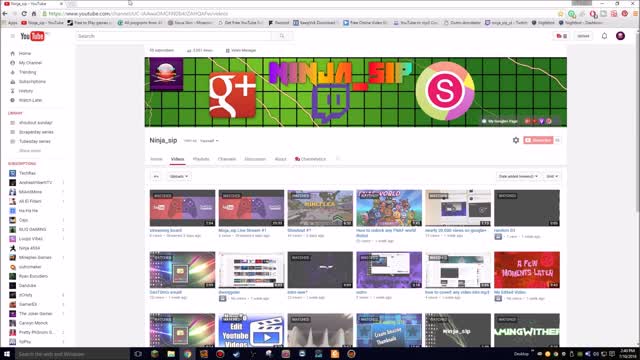The height and width of the screenshot is (360, 640).
Task: Open the Windows Start button
Action: click(x=7, y=354)
